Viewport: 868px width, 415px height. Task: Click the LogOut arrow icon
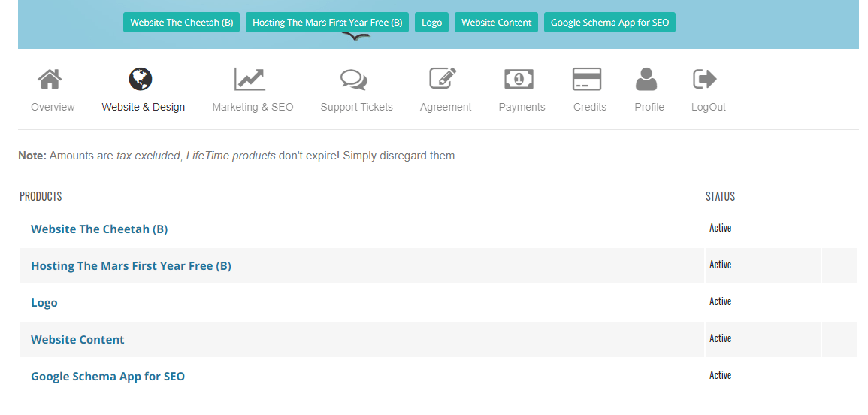pyautogui.click(x=705, y=79)
